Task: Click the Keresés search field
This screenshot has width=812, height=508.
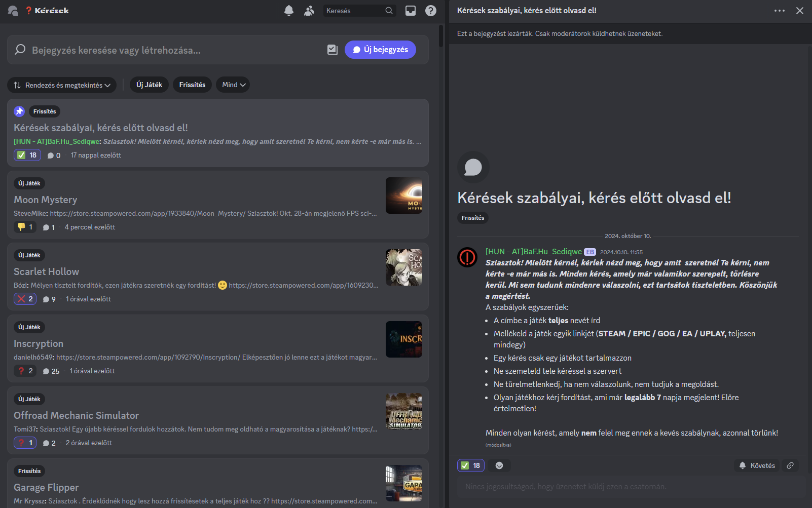Action: 354,11
